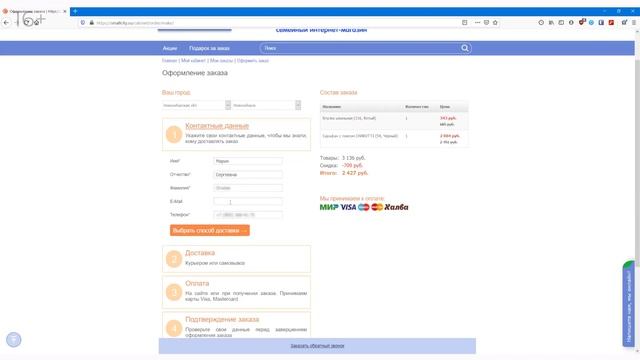The image size is (640, 360).
Task: Open the blue side chat widget tab
Action: pos(629,304)
